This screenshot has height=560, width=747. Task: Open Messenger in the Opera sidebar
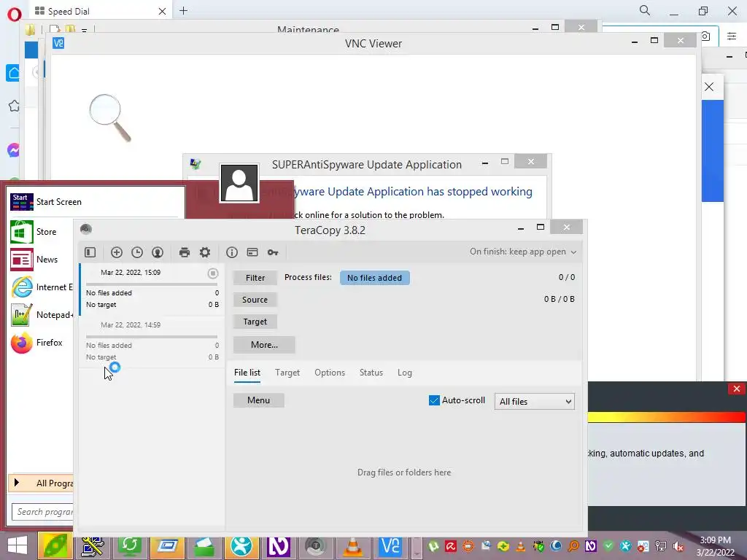pos(13,150)
